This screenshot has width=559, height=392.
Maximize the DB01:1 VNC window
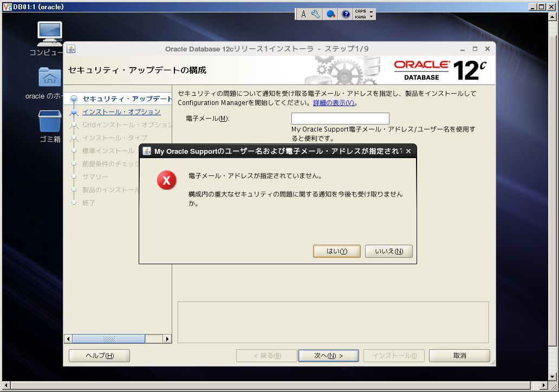(541, 7)
